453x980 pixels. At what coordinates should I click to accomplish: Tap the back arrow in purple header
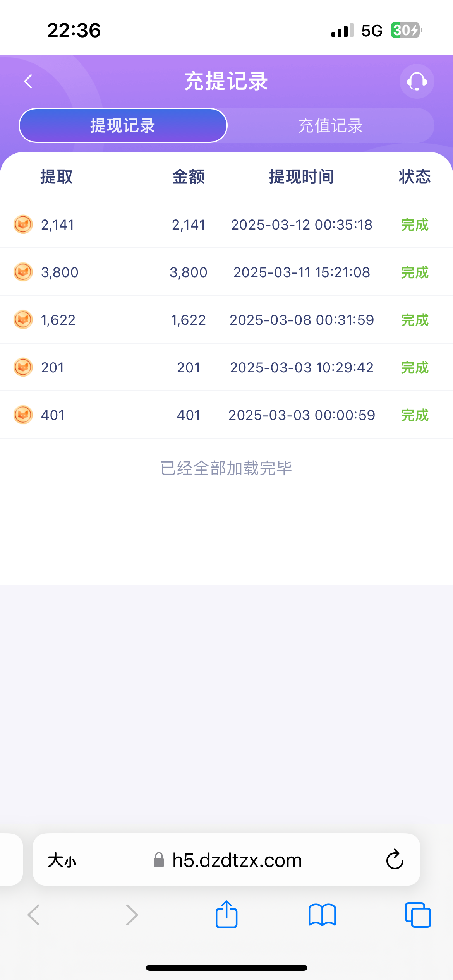(28, 81)
